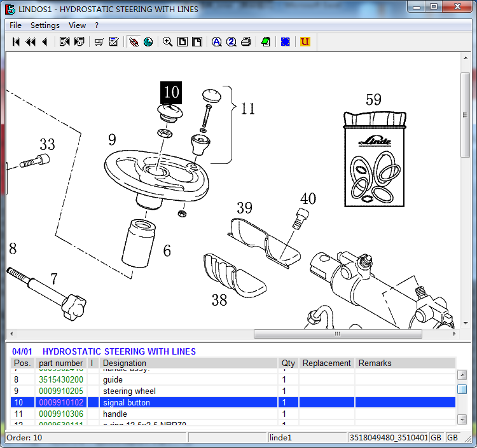477x448 pixels.
Task: Click the zoom-in magnifier tool
Action: point(167,42)
